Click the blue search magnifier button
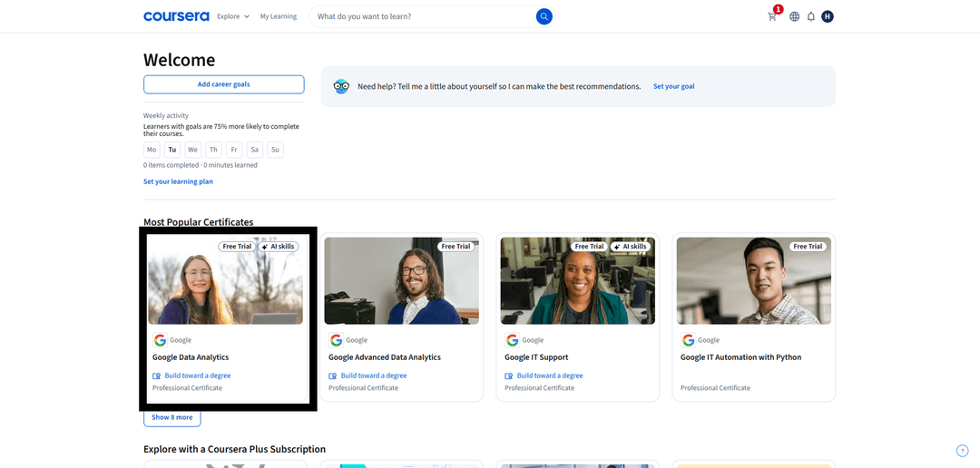Viewport: 980px width, 468px height. tap(544, 16)
